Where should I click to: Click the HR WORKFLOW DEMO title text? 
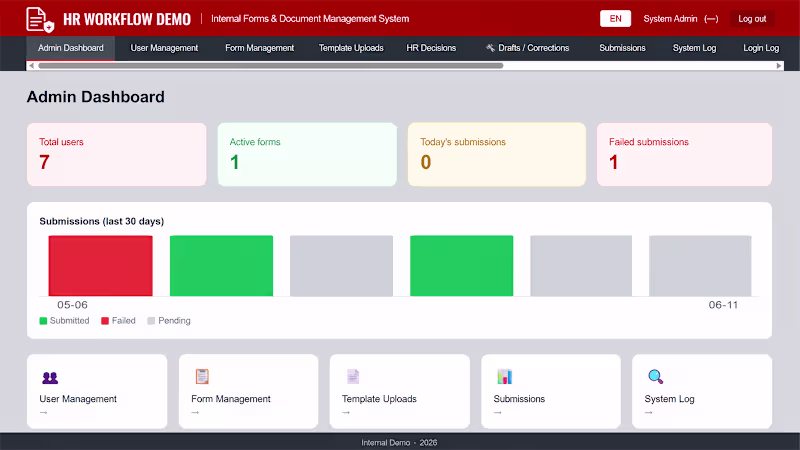point(127,19)
